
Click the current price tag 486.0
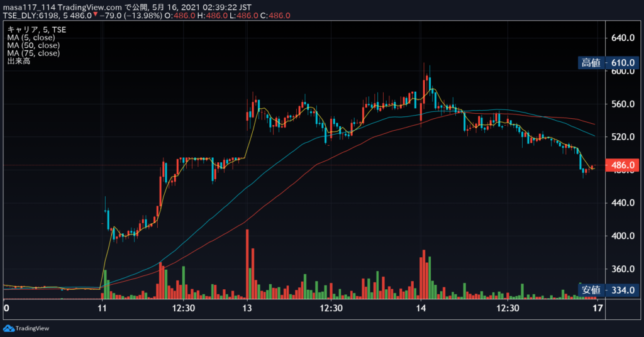[622, 165]
